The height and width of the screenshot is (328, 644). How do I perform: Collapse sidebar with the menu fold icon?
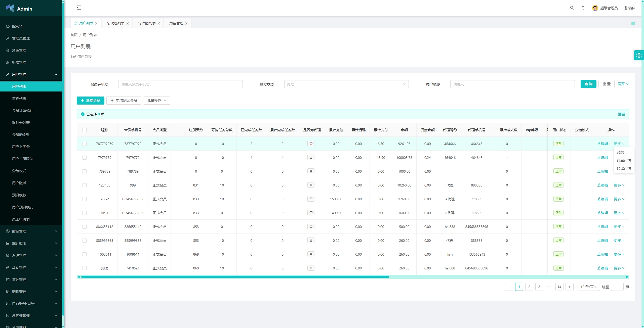(x=79, y=8)
